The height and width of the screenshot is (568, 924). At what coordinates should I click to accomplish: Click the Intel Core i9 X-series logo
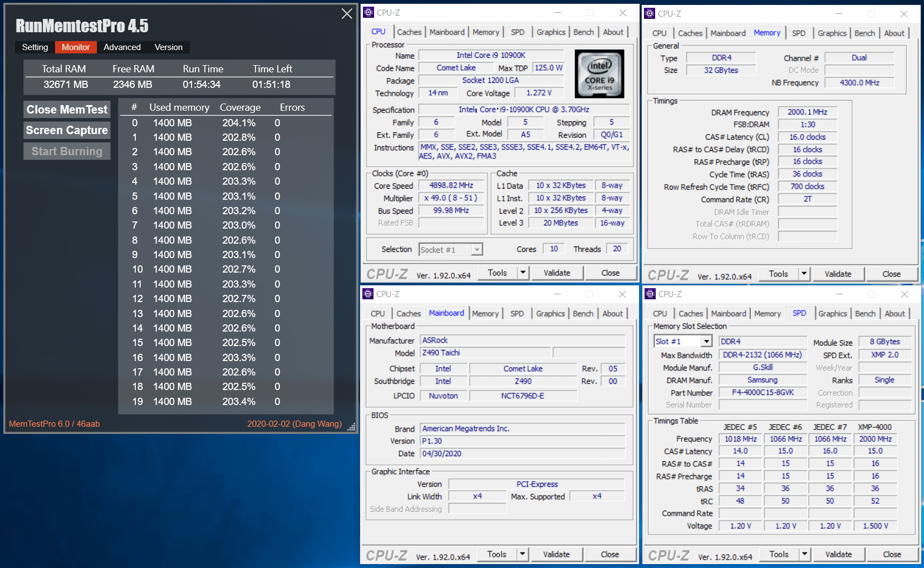599,73
